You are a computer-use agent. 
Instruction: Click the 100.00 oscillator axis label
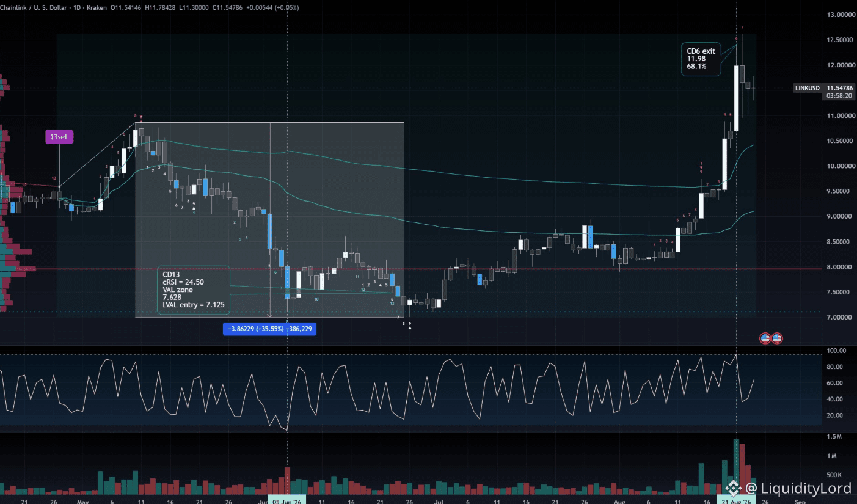836,351
